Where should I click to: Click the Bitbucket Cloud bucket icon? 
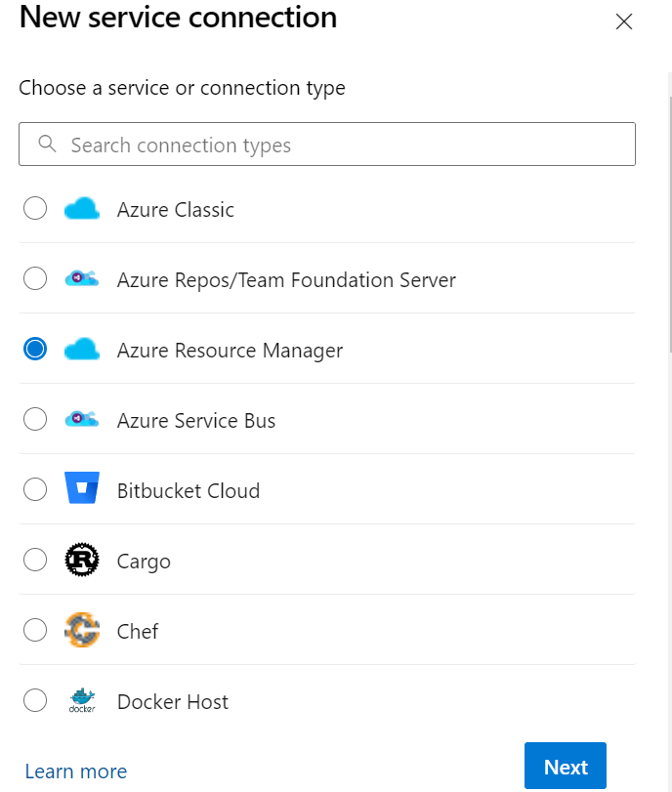pos(82,489)
